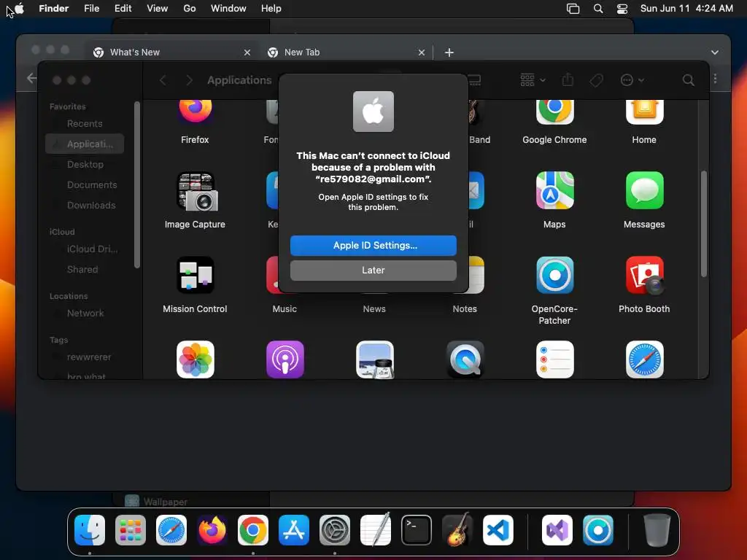Open Visual Studio from the Dock
The image size is (747, 560).
click(557, 530)
